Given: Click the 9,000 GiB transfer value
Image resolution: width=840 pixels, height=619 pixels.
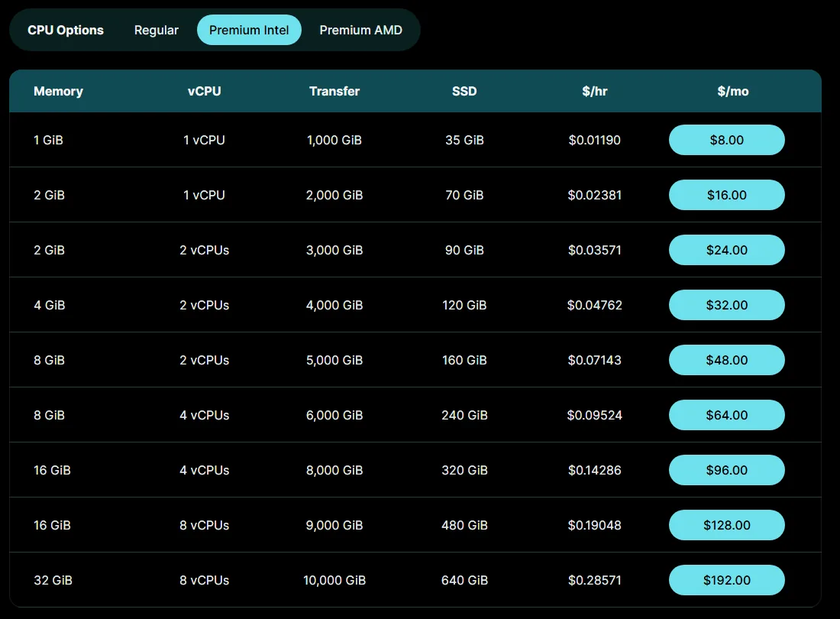Looking at the screenshot, I should coord(334,525).
